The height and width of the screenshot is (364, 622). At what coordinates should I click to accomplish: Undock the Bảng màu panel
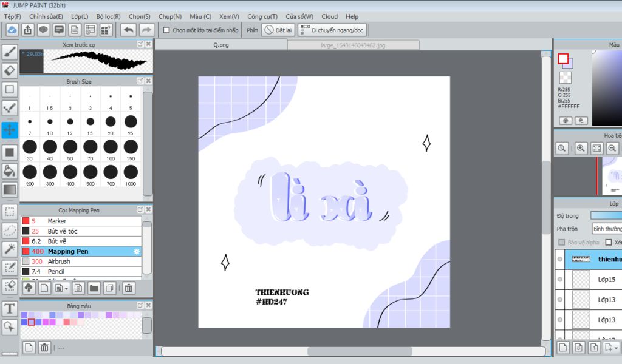[x=140, y=305]
